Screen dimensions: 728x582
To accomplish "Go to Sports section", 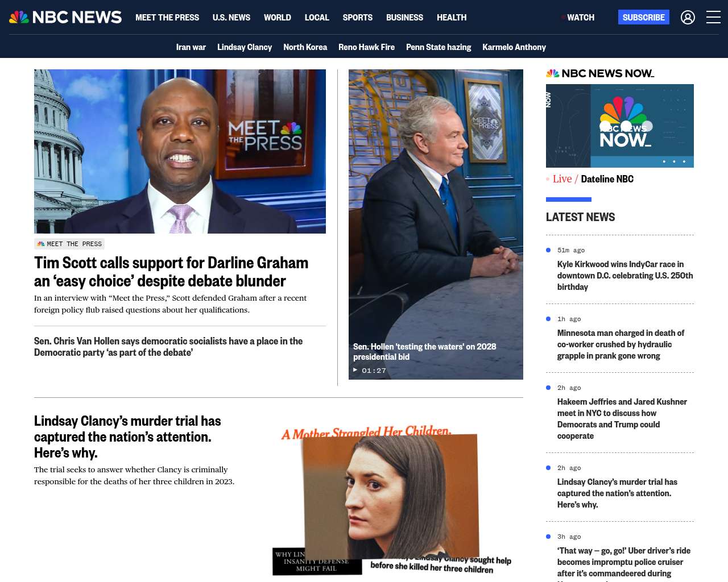I will (358, 18).
